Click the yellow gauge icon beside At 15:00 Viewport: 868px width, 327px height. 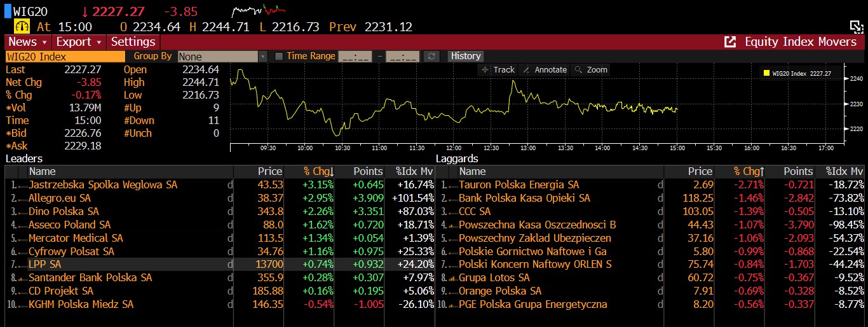[x=22, y=27]
